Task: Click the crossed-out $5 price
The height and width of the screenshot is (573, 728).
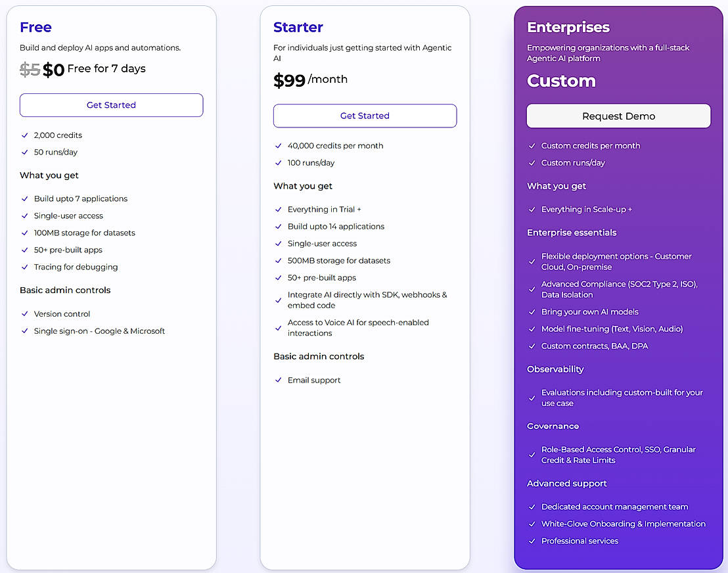Action: tap(30, 70)
